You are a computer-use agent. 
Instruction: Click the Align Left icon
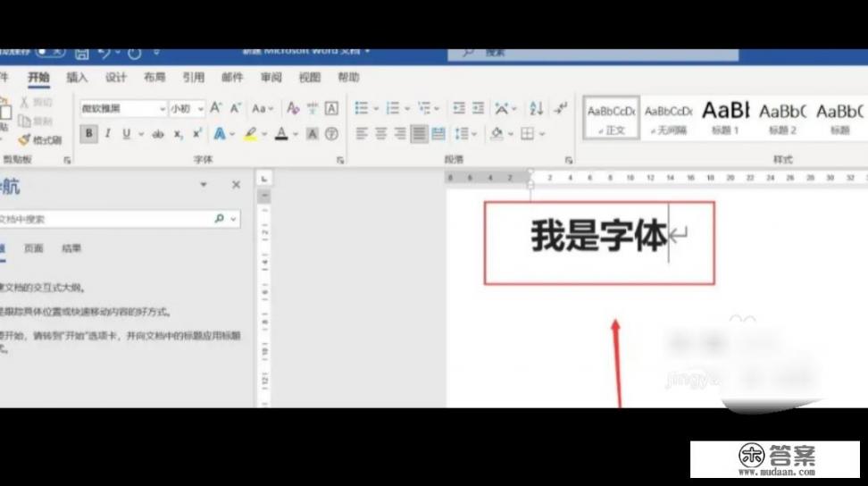[x=362, y=134]
